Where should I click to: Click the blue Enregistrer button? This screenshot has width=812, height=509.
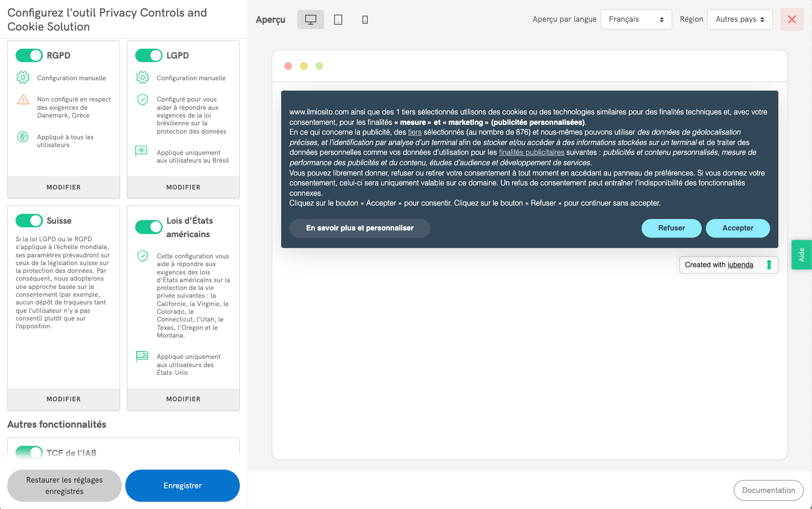click(x=182, y=486)
